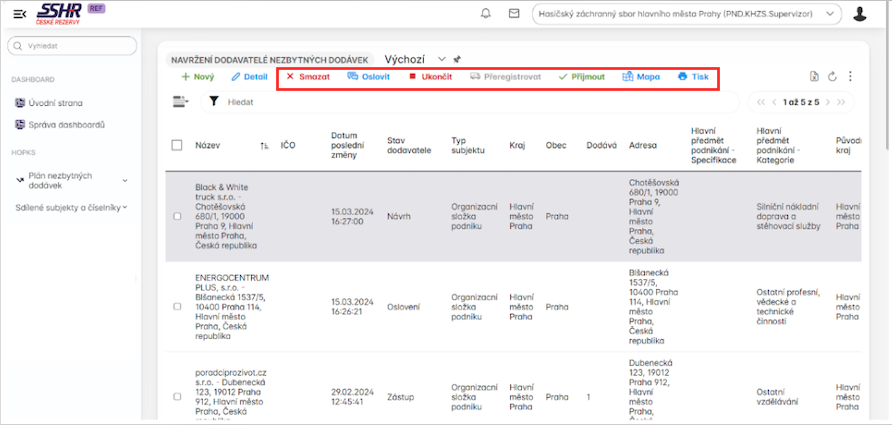Expand the Výchozí view dropdown
The width and height of the screenshot is (892, 425).
(x=441, y=59)
